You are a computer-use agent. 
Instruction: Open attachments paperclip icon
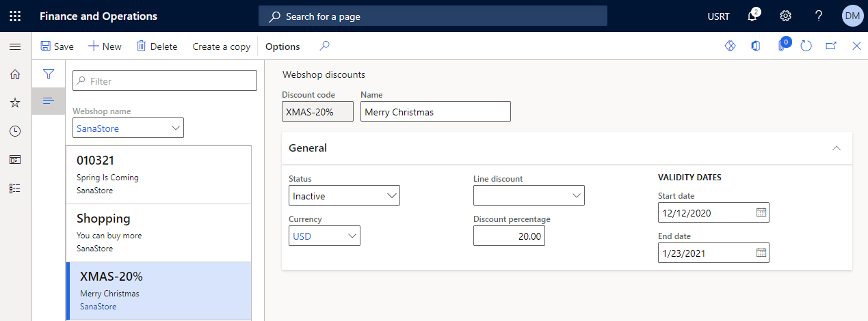click(x=782, y=46)
